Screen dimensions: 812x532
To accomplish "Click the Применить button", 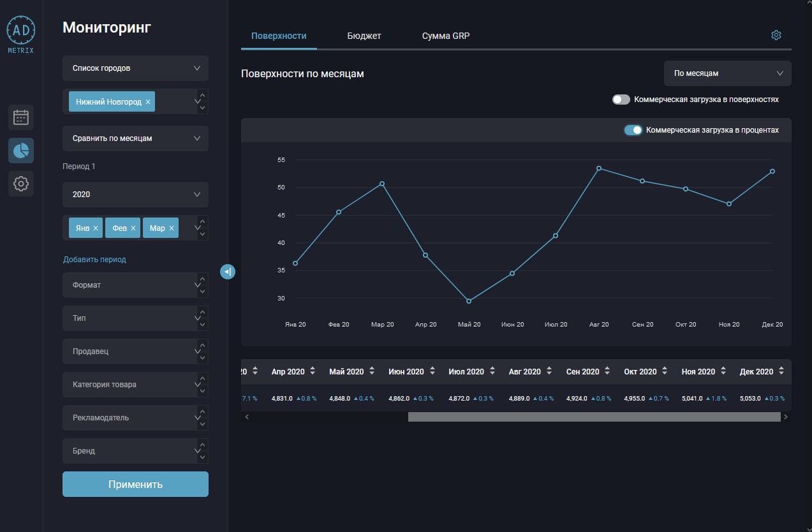I will (x=135, y=484).
